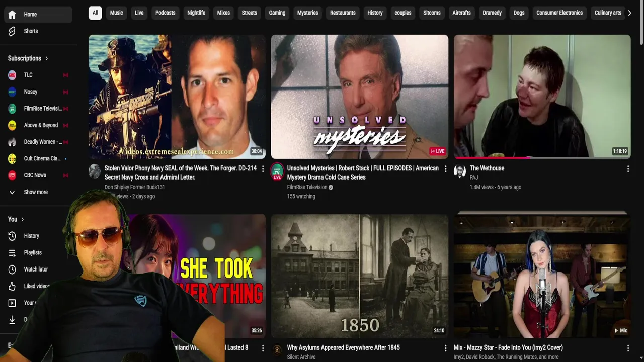
Task: Open the Home sidebar item
Action: coord(38,15)
